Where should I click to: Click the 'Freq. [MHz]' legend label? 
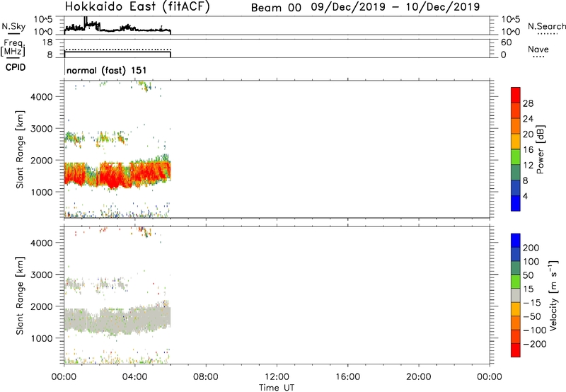click(x=13, y=47)
